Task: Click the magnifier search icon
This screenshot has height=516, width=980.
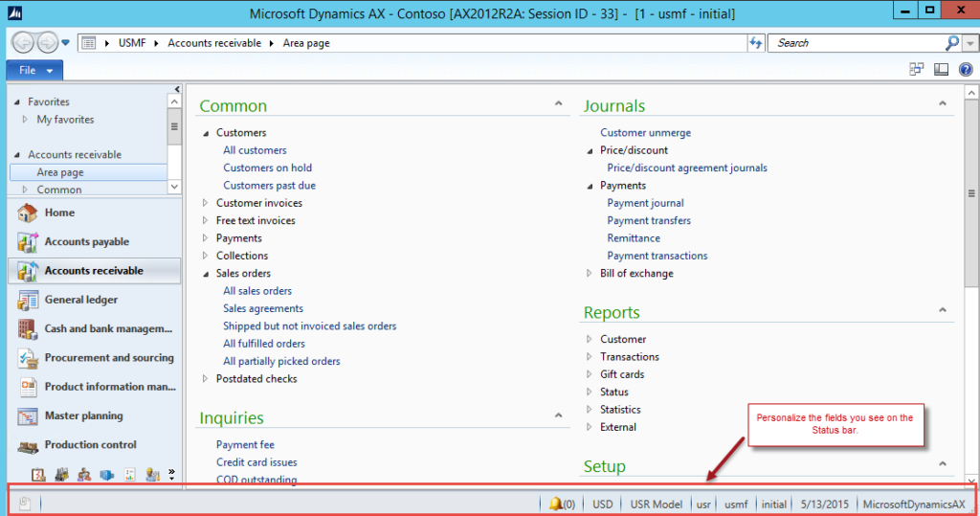Action: tap(952, 42)
